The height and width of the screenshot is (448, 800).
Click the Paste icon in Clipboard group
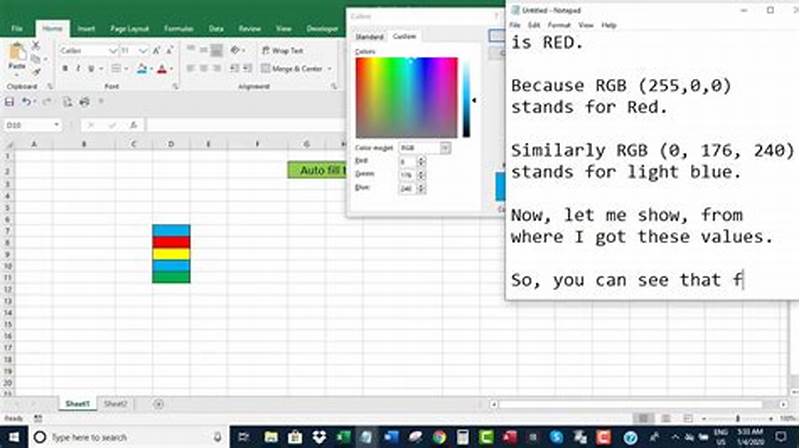(x=17, y=54)
